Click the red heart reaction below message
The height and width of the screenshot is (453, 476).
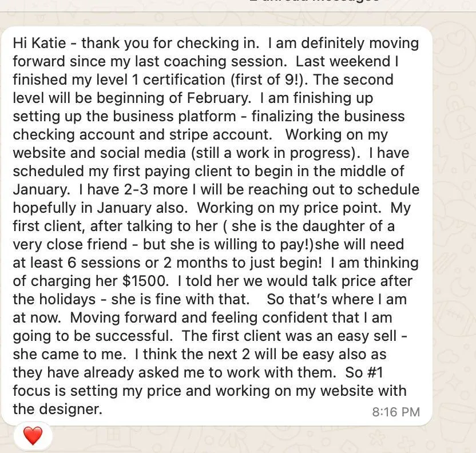[33, 436]
